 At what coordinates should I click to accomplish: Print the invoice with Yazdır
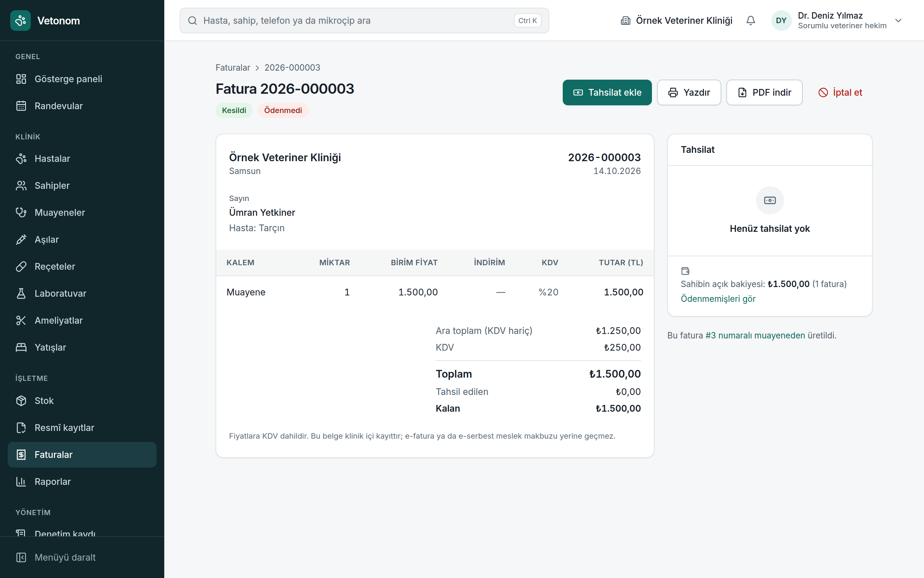click(689, 92)
